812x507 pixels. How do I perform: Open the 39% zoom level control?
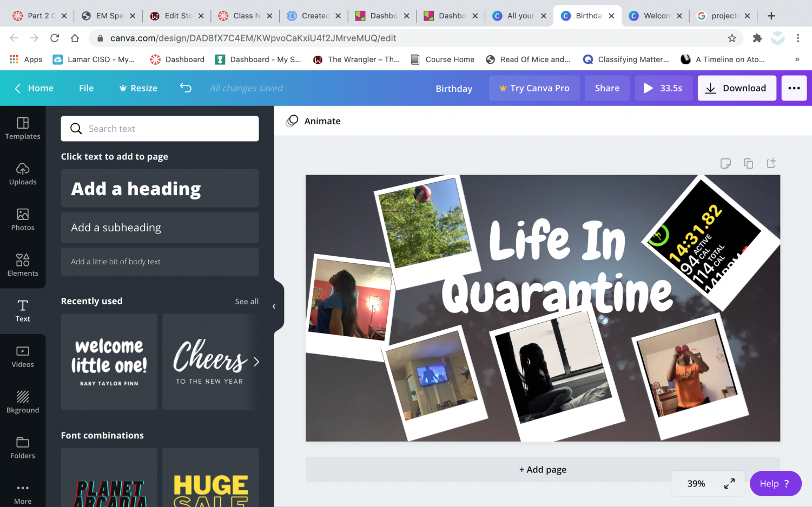tap(696, 484)
